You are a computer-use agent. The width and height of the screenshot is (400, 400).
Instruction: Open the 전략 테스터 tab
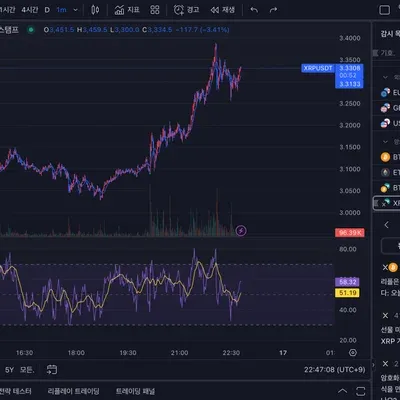(x=15, y=391)
